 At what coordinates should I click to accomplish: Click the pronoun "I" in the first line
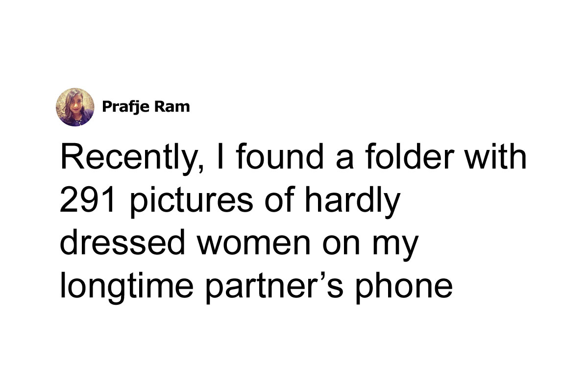(220, 157)
